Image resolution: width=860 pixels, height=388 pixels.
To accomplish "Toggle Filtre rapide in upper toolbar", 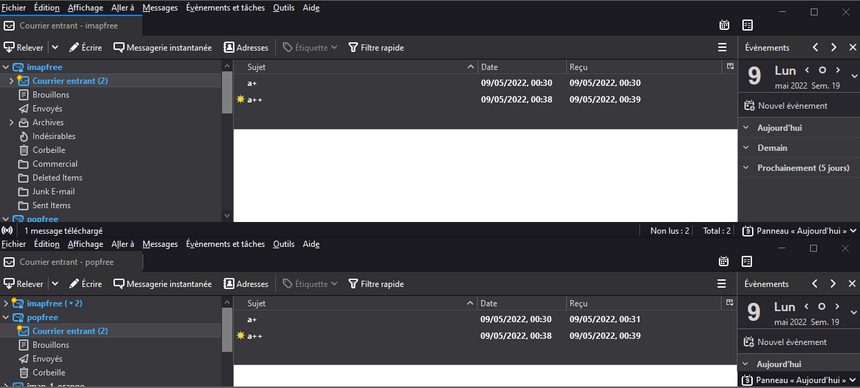I will pyautogui.click(x=376, y=48).
